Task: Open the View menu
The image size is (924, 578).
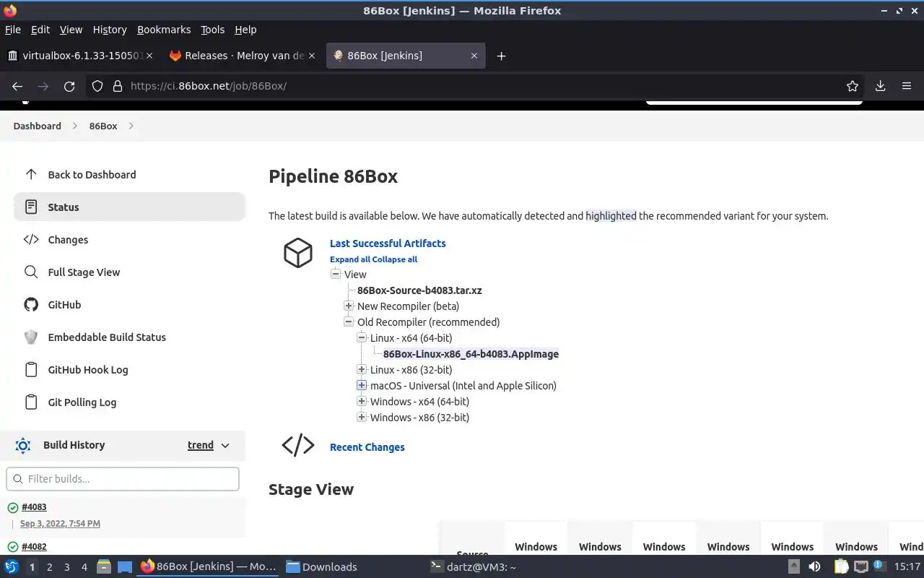Action: pyautogui.click(x=71, y=30)
